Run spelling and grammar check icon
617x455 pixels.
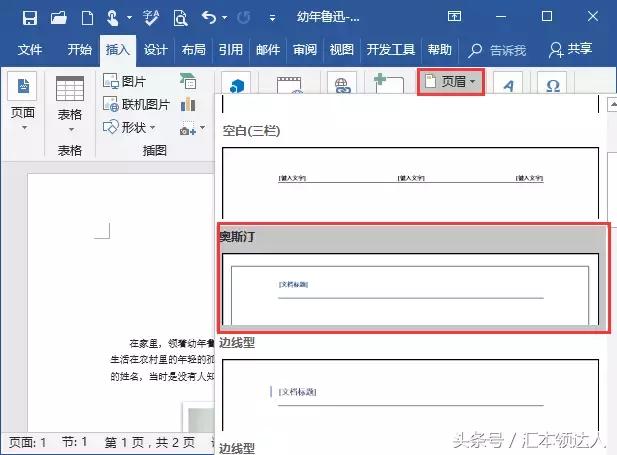point(151,18)
